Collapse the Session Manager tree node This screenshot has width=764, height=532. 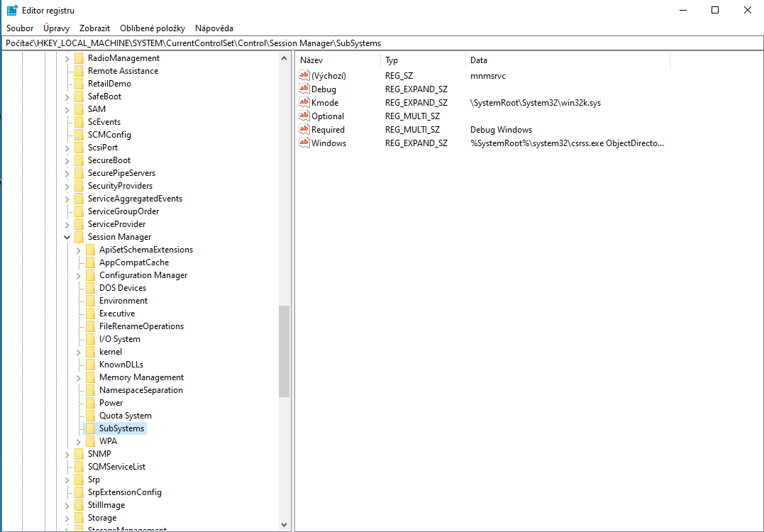point(67,237)
